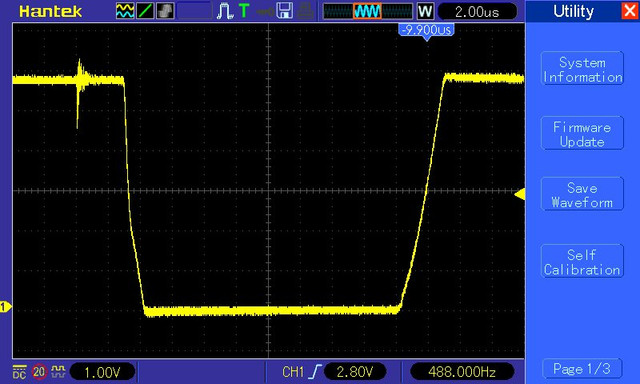This screenshot has height=384, width=640.
Task: Click the Self Calibration button
Action: pyautogui.click(x=582, y=262)
